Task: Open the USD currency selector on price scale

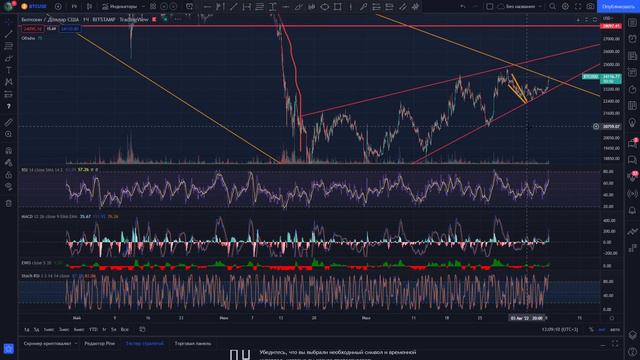Action: 608,19
